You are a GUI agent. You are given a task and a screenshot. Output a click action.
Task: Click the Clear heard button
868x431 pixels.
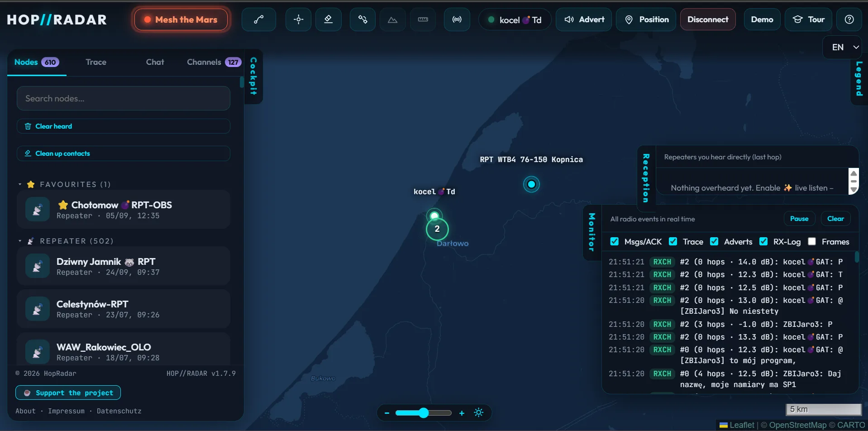[x=124, y=126]
